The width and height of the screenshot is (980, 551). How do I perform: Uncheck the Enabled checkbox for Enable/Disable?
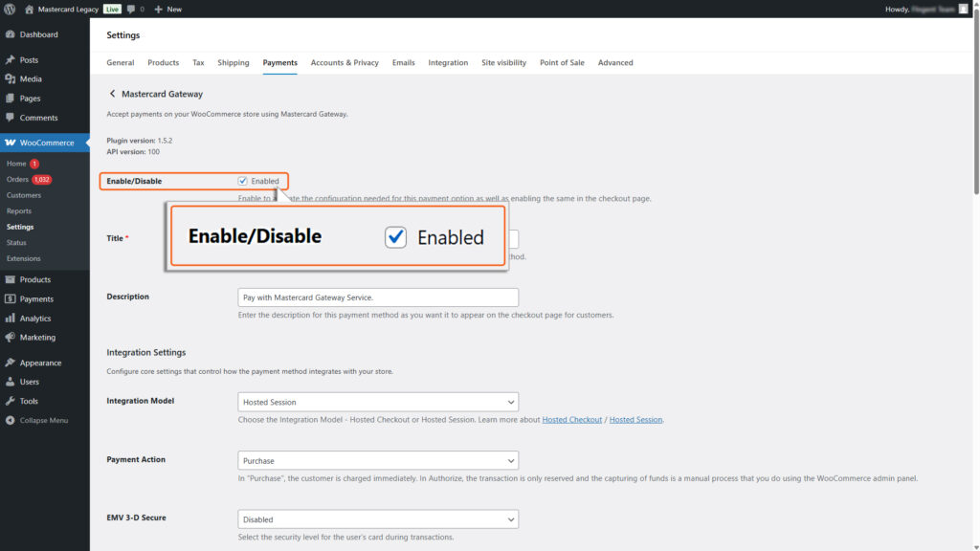point(244,180)
